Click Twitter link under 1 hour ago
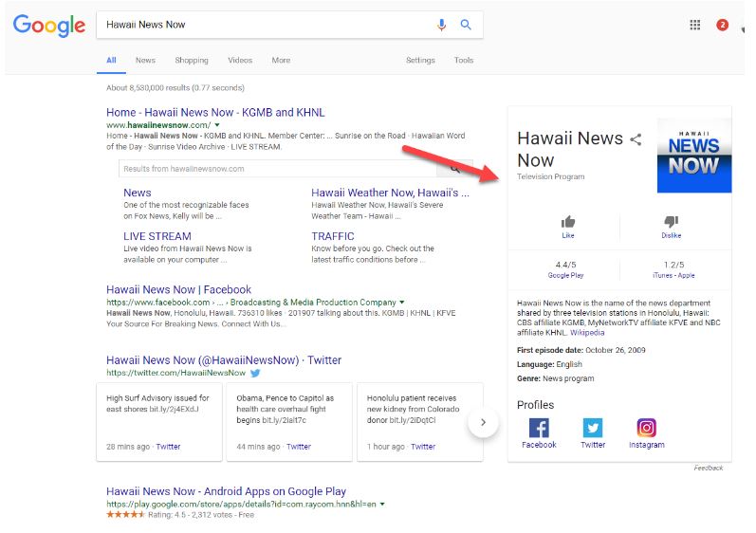The height and width of the screenshot is (533, 756). (x=423, y=447)
